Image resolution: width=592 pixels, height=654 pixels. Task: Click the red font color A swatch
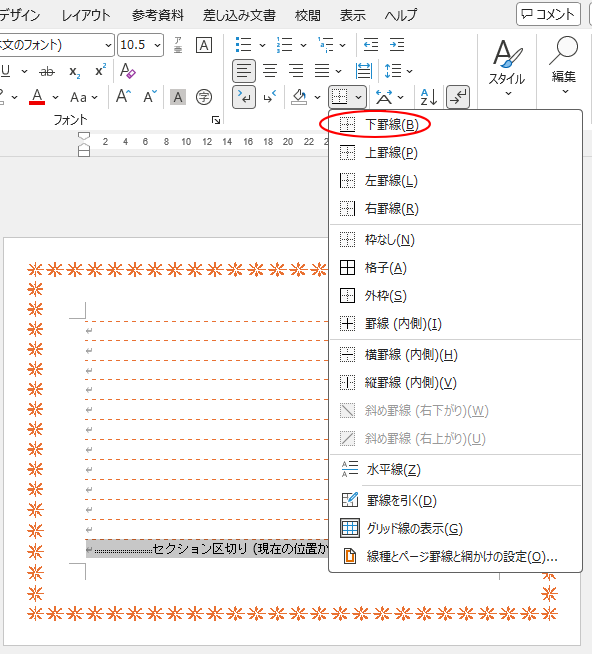[37, 97]
